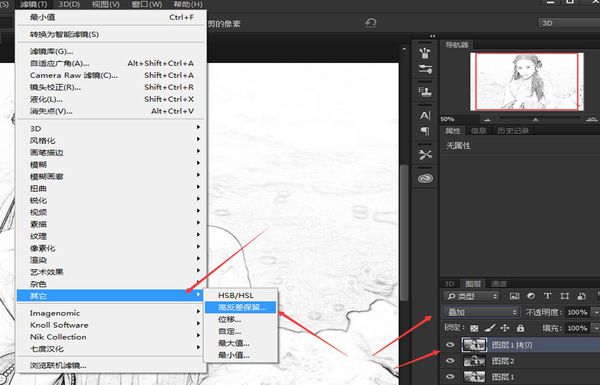Click the pixel layer filter icon
Viewport: 600px width, 385px height.
pyautogui.click(x=514, y=296)
